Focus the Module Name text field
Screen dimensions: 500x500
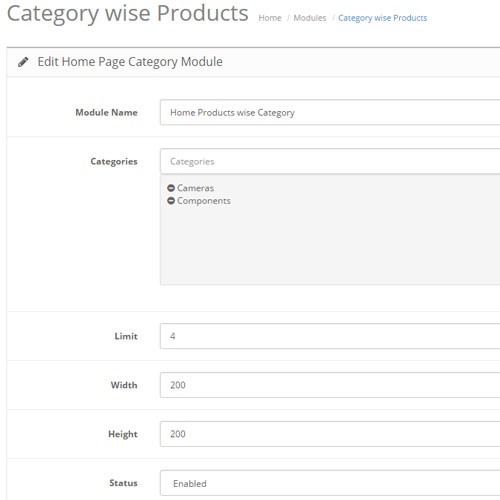330,112
